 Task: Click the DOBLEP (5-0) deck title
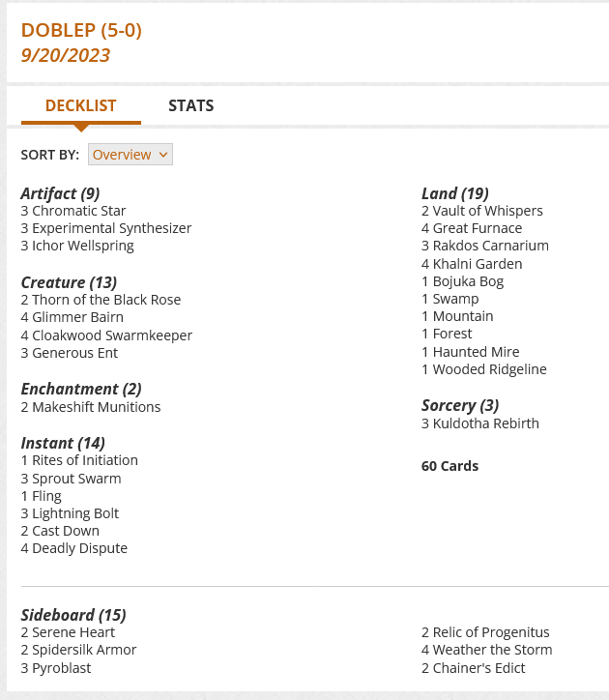[81, 30]
